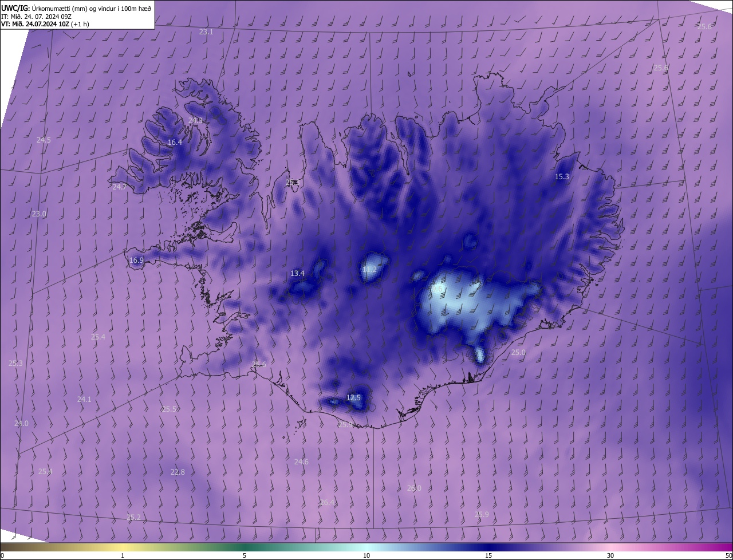Screen dimensions: 733x560
Task: Click the '30' tick label on the colour scale
Action: [x=610, y=556]
